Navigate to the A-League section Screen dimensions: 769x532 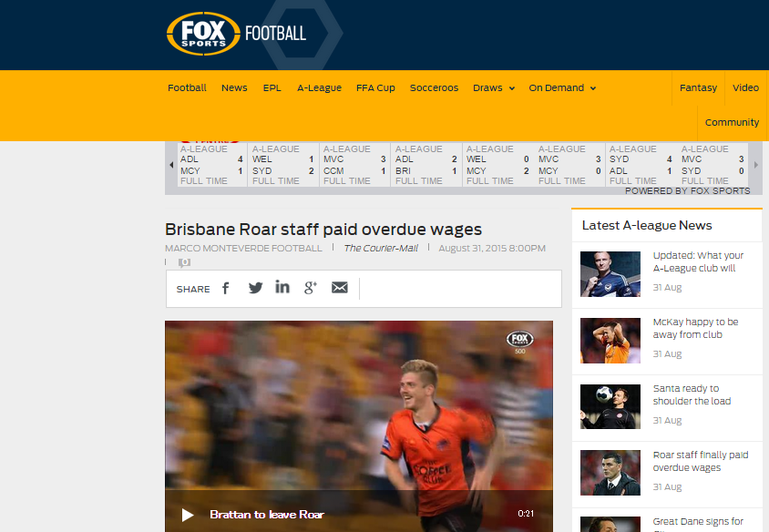pos(319,88)
